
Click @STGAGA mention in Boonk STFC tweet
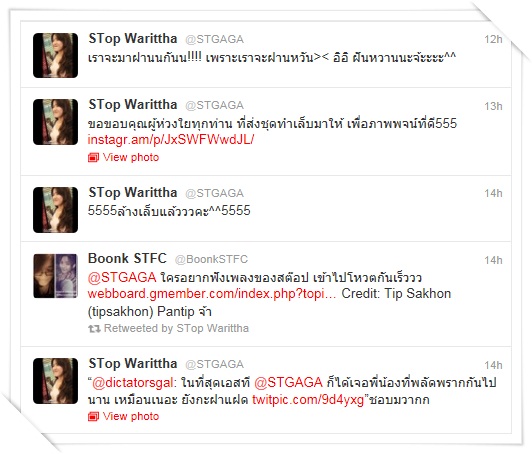[122, 278]
